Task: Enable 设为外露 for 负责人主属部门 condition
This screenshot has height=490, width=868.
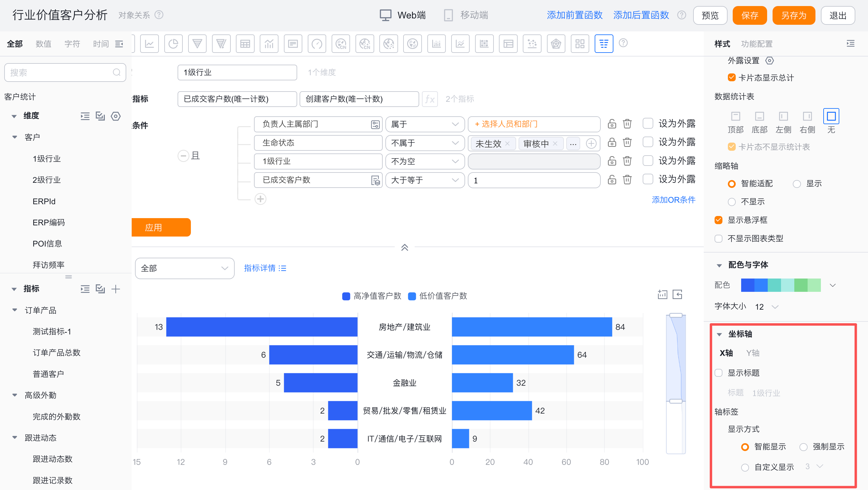Action: (x=648, y=123)
